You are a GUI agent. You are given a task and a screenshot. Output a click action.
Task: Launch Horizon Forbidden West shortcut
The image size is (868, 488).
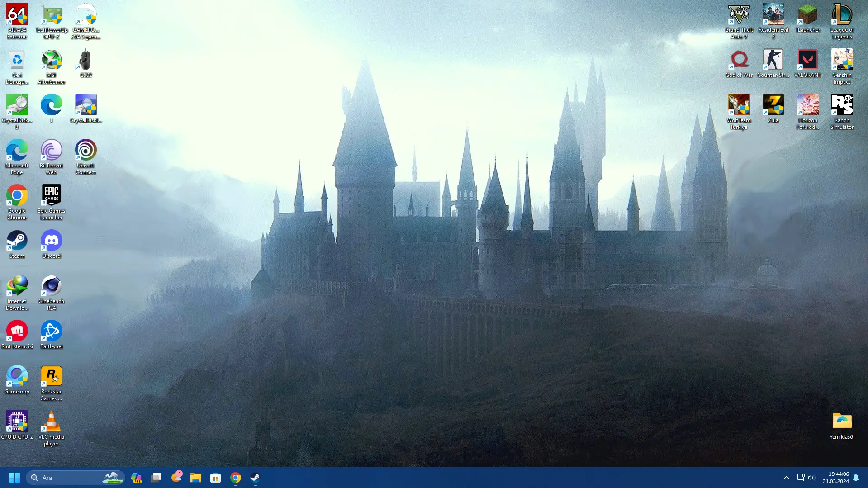[808, 112]
